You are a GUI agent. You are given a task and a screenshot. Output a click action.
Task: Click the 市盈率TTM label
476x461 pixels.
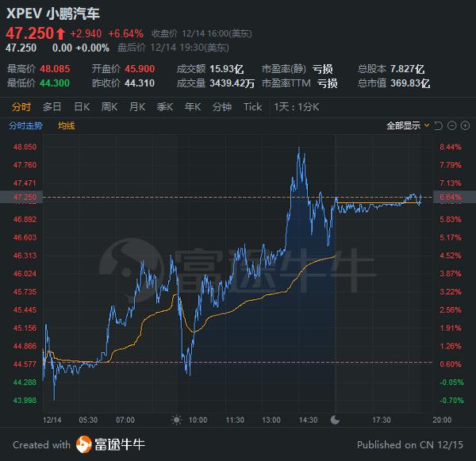[x=286, y=83]
